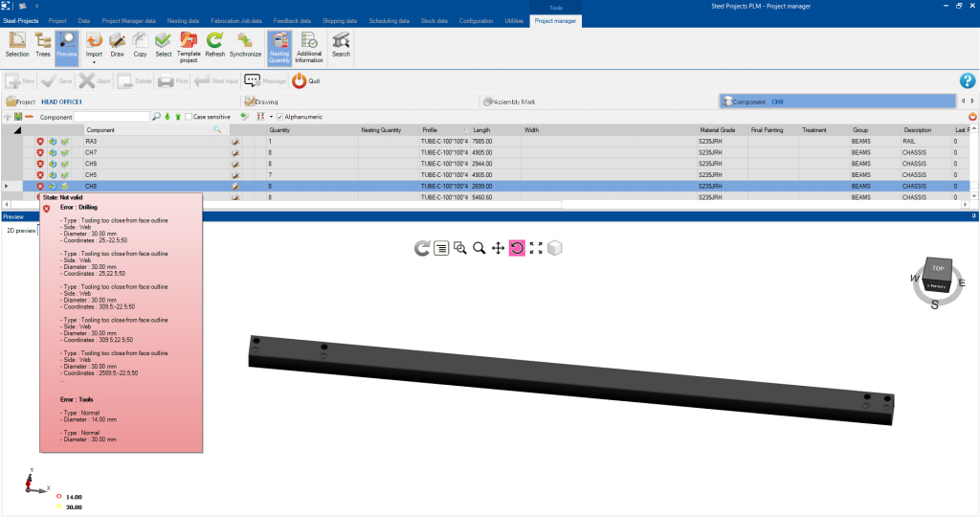The width and height of the screenshot is (980, 517).
Task: Click the 3D cube icon on CH9 row
Action: click(x=53, y=164)
